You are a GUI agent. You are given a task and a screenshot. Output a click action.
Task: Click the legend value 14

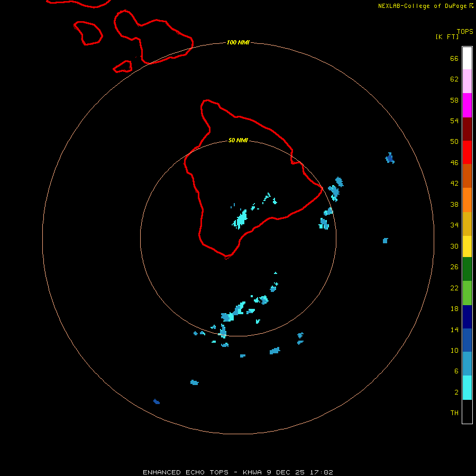click(x=454, y=329)
